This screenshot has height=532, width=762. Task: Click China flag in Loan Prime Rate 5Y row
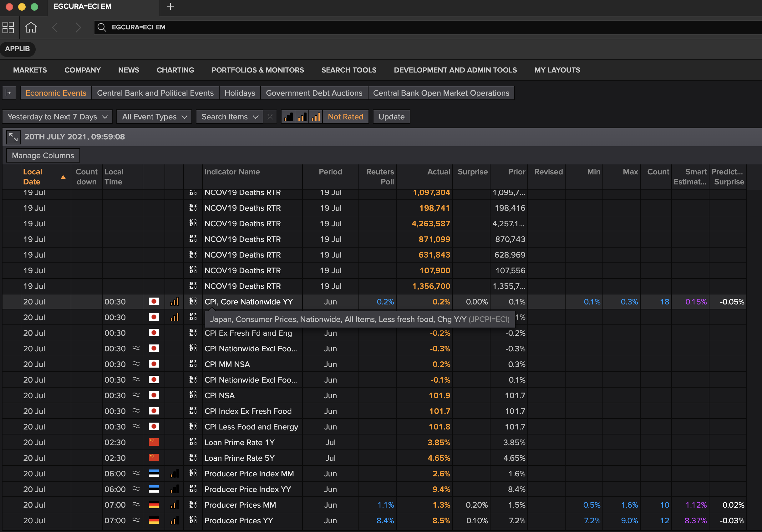point(154,458)
